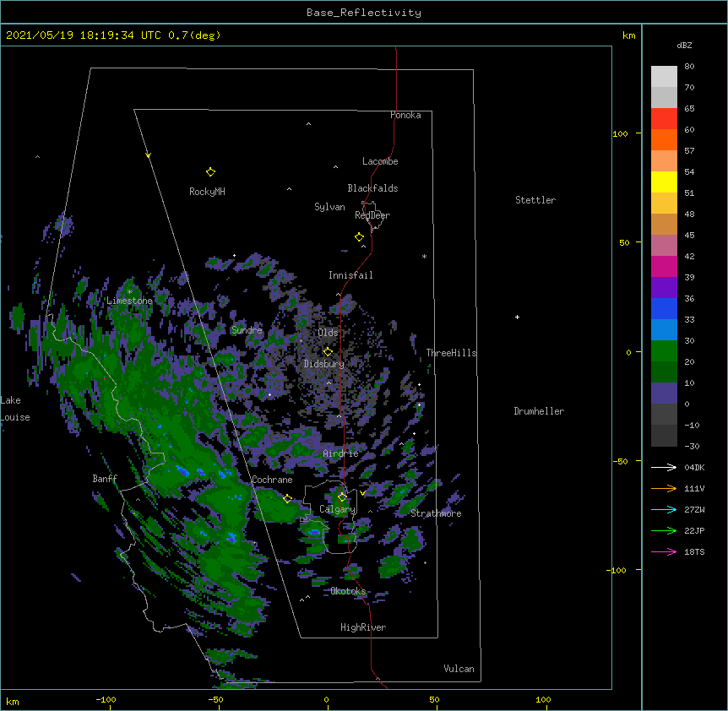The width and height of the screenshot is (728, 711).
Task: Click the yellow marker above RockyMH
Action: 210,172
